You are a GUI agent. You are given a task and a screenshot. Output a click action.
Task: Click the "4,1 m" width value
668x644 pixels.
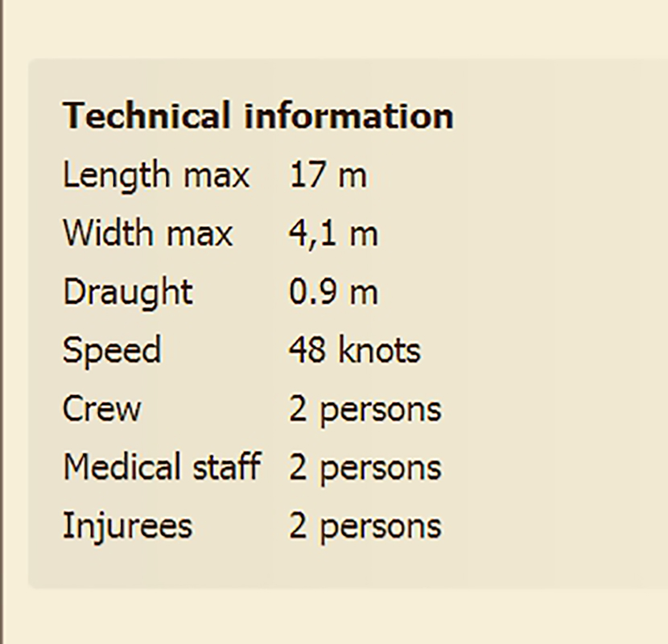click(x=333, y=233)
